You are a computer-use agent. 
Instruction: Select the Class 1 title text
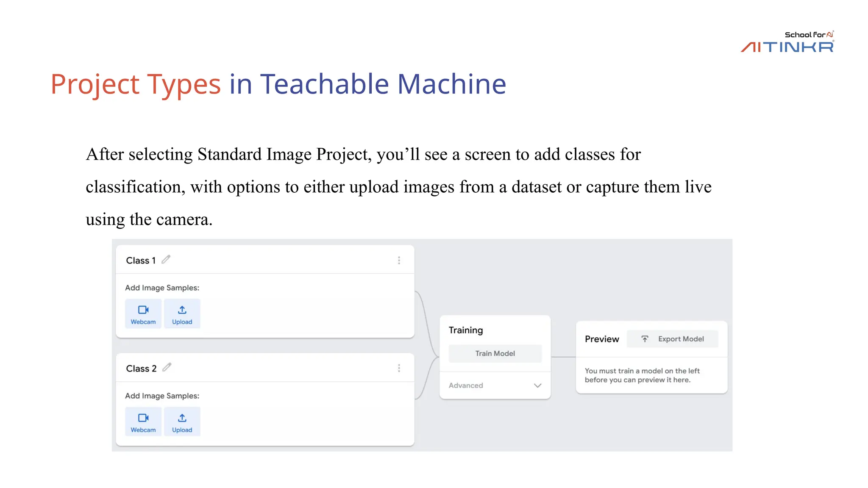coord(141,261)
